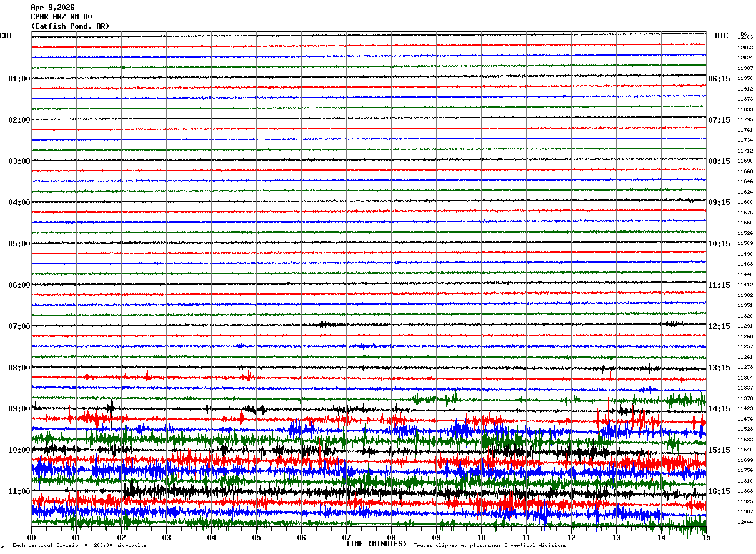Click the 06:00 CDT time label
Screen dimensions: 756x554
(19, 285)
